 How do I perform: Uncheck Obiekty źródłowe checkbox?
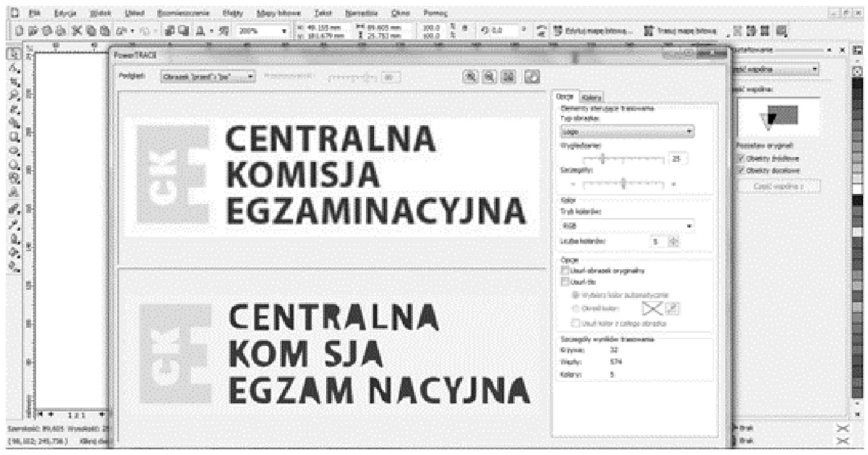coord(741,158)
